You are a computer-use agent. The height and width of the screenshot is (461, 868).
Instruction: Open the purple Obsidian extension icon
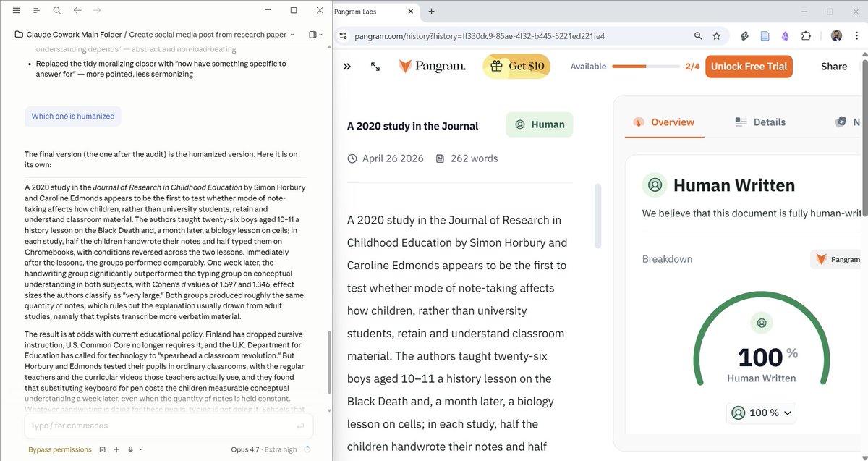coord(785,35)
